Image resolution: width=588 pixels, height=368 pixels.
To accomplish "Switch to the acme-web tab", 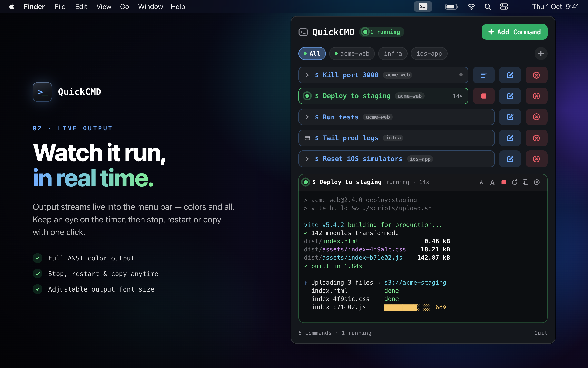I will click(x=352, y=54).
